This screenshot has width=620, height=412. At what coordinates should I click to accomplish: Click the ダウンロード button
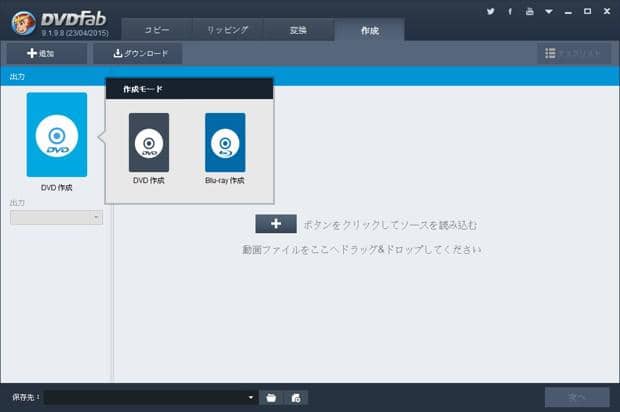pyautogui.click(x=138, y=53)
